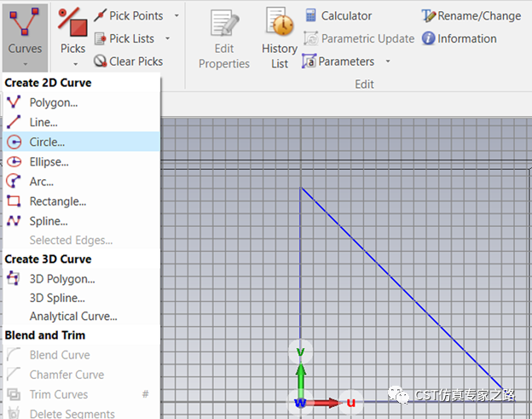
Task: Click Clear Picks
Action: click(128, 61)
